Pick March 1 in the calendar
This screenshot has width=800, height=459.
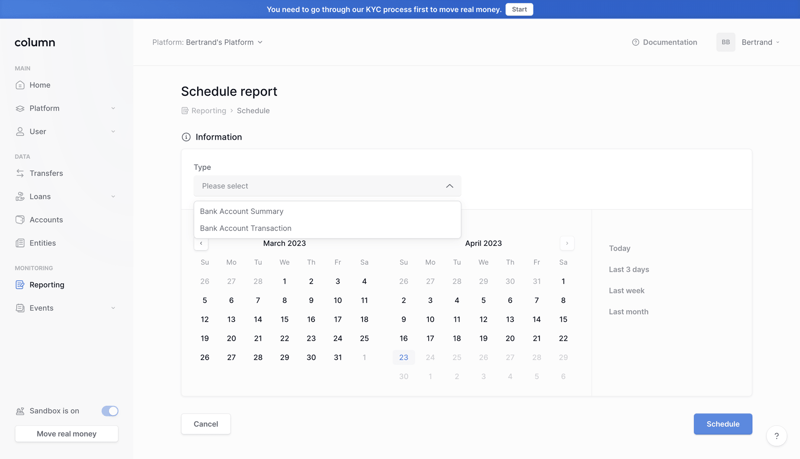pyautogui.click(x=285, y=281)
